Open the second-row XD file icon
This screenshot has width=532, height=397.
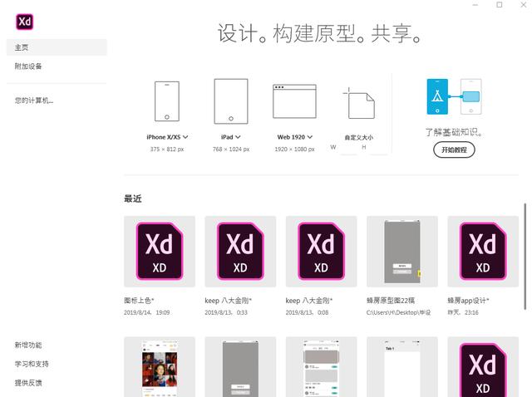point(483,367)
